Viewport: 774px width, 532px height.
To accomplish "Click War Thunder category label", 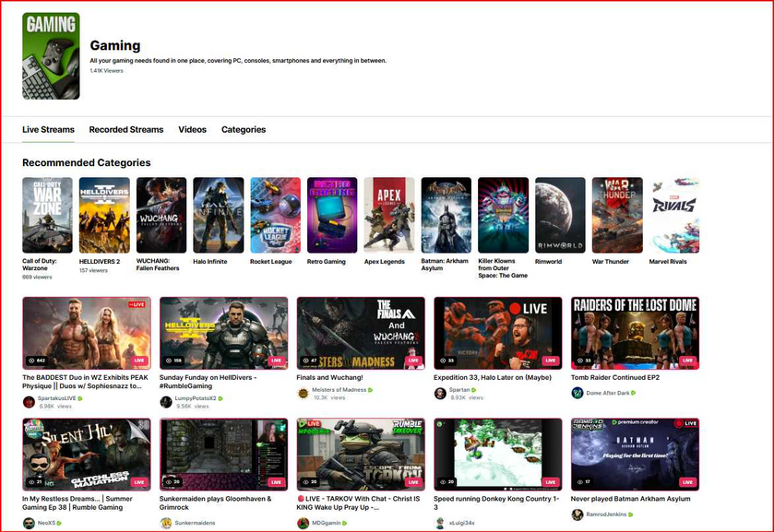I will coord(611,262).
